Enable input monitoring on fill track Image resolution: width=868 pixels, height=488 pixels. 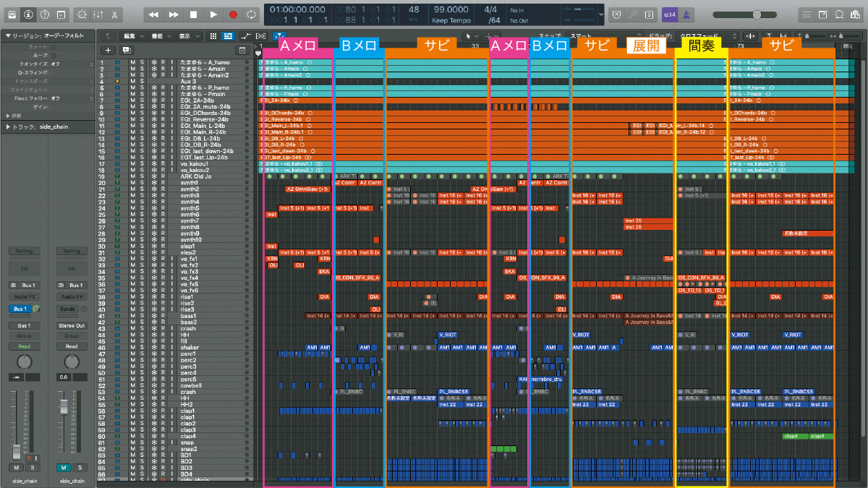coord(173,341)
